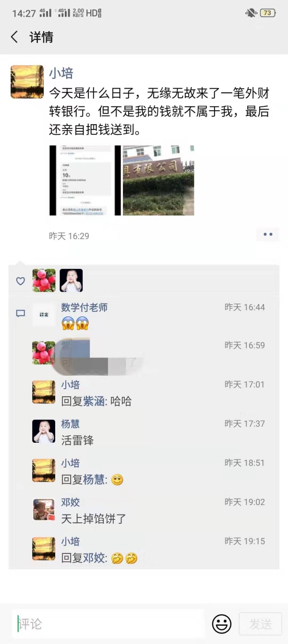Open 邓姣's comment avatar
The image size is (288, 644).
(x=44, y=509)
